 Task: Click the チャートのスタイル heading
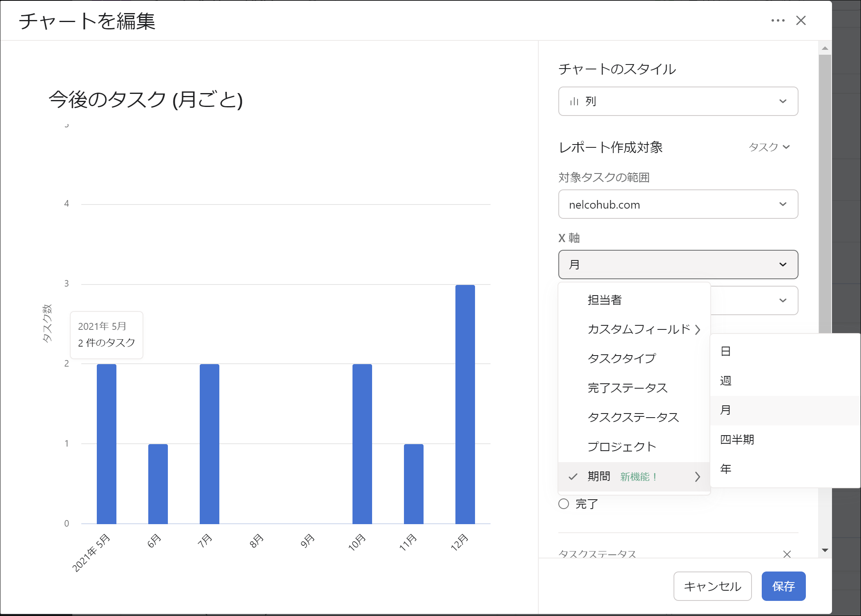[x=617, y=69]
